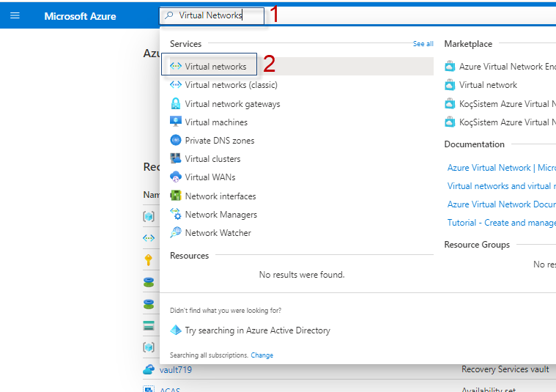Open Virtual machines service
Viewport: 556px width, 392px height.
[216, 122]
